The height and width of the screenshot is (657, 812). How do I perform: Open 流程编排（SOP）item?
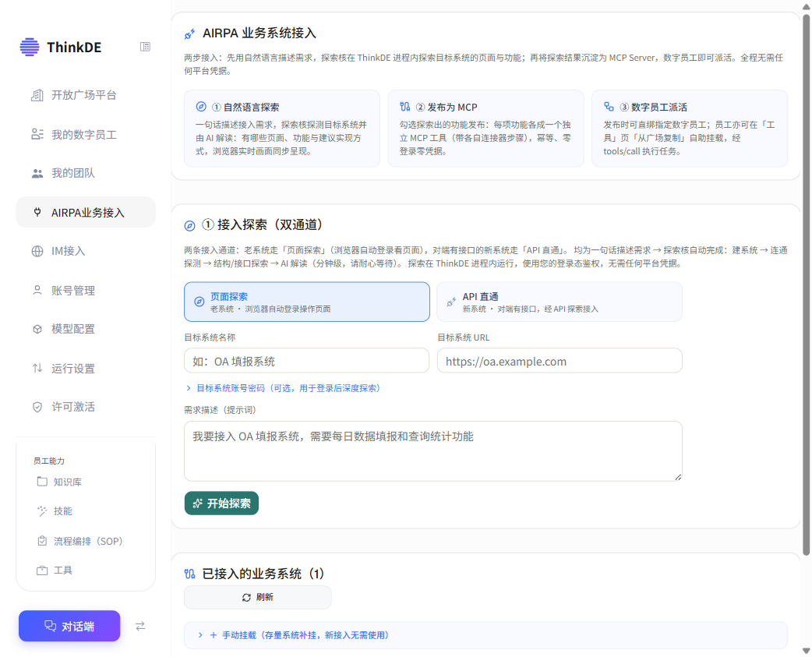coord(86,541)
